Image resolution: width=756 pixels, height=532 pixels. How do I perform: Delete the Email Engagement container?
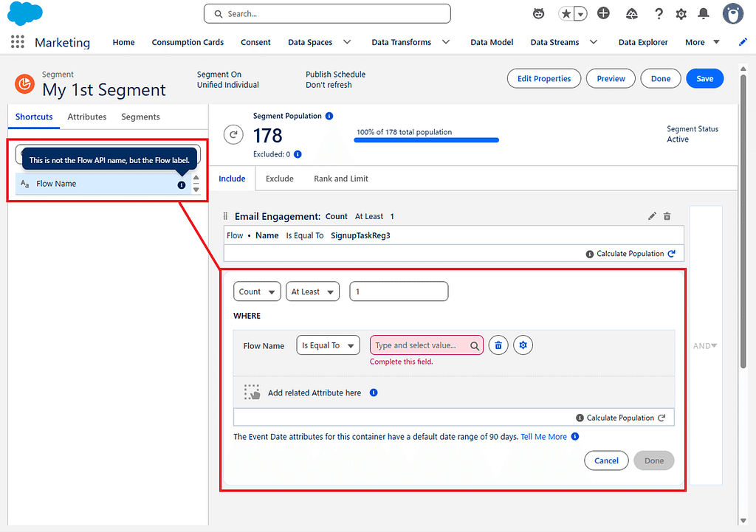pyautogui.click(x=667, y=216)
